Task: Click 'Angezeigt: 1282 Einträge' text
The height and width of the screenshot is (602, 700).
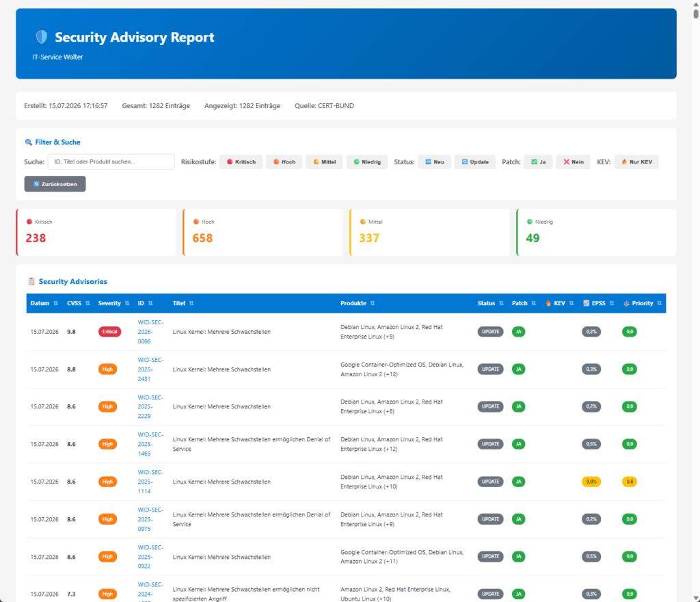Action: click(242, 106)
